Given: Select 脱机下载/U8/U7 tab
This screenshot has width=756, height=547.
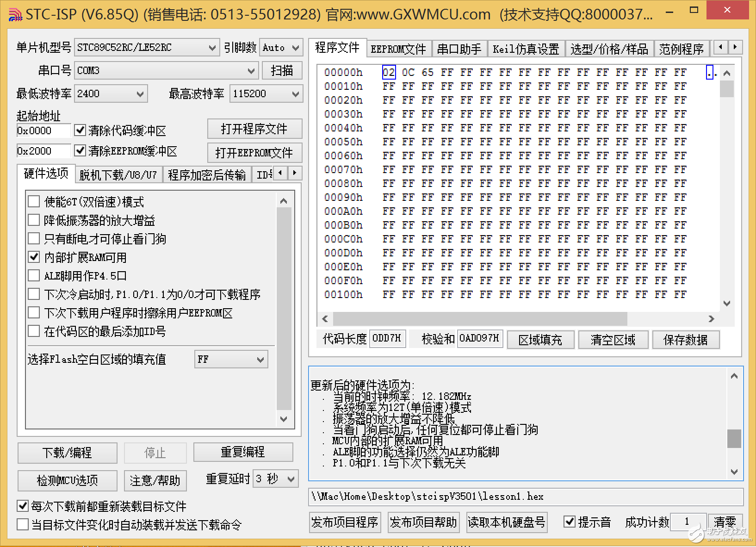Looking at the screenshot, I should (x=118, y=174).
